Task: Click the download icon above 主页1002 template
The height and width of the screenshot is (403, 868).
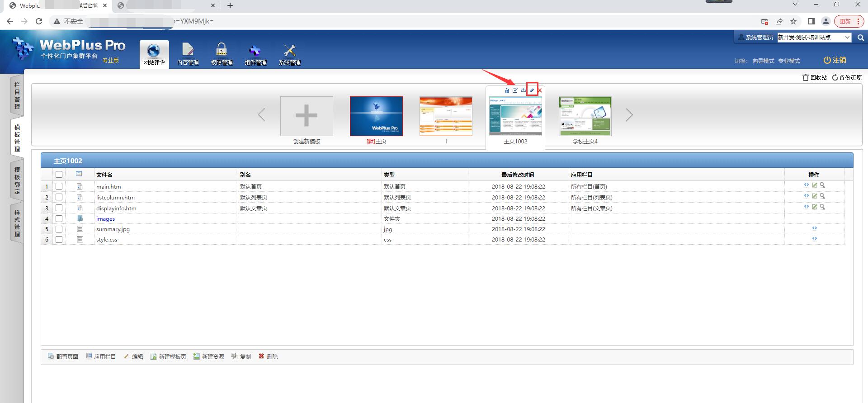Action: tap(523, 90)
